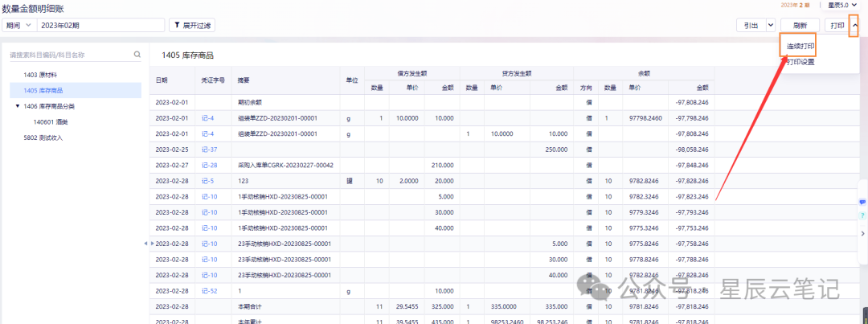Click the 贷方发生额 column group header
This screenshot has height=324, width=868.
pos(517,72)
